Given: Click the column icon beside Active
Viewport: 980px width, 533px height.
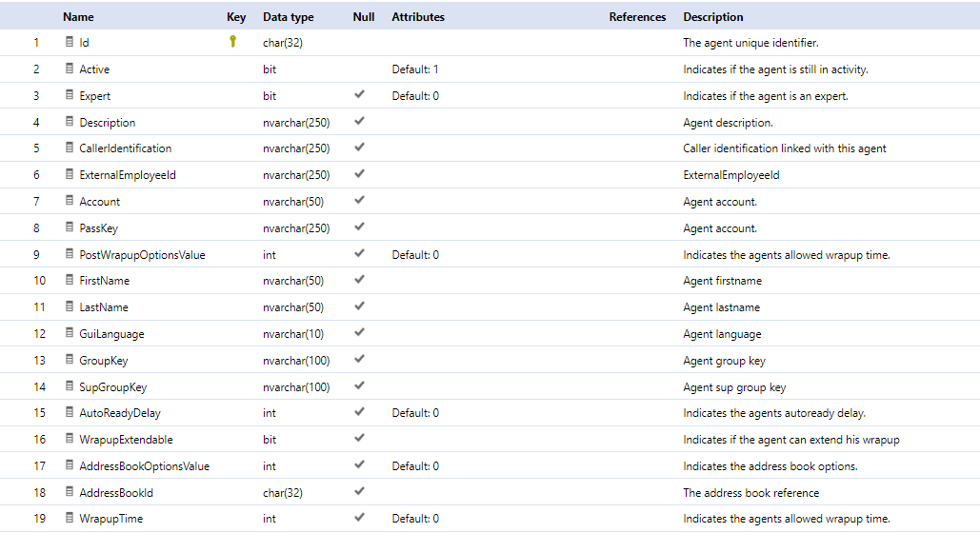Looking at the screenshot, I should (x=70, y=69).
